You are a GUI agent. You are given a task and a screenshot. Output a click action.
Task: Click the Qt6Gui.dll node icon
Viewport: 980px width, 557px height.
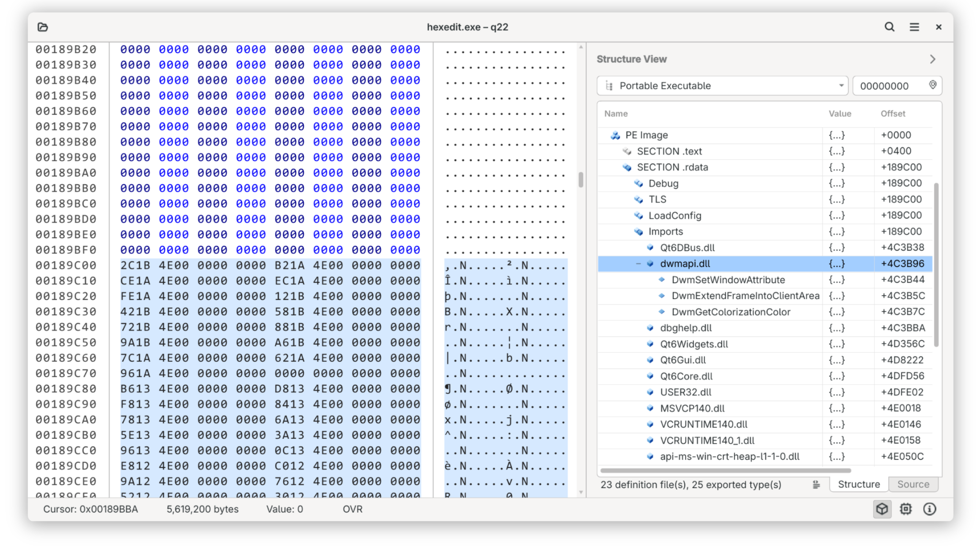coord(650,360)
